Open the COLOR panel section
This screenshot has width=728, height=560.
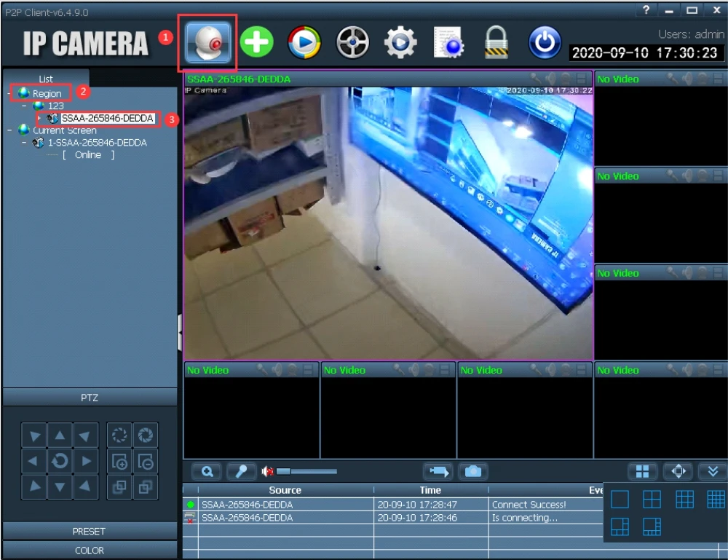(89, 551)
